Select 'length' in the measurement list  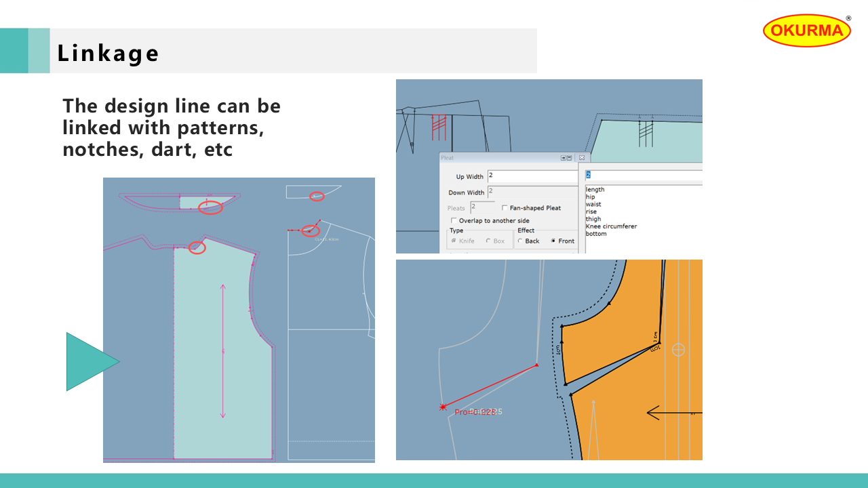pos(595,190)
